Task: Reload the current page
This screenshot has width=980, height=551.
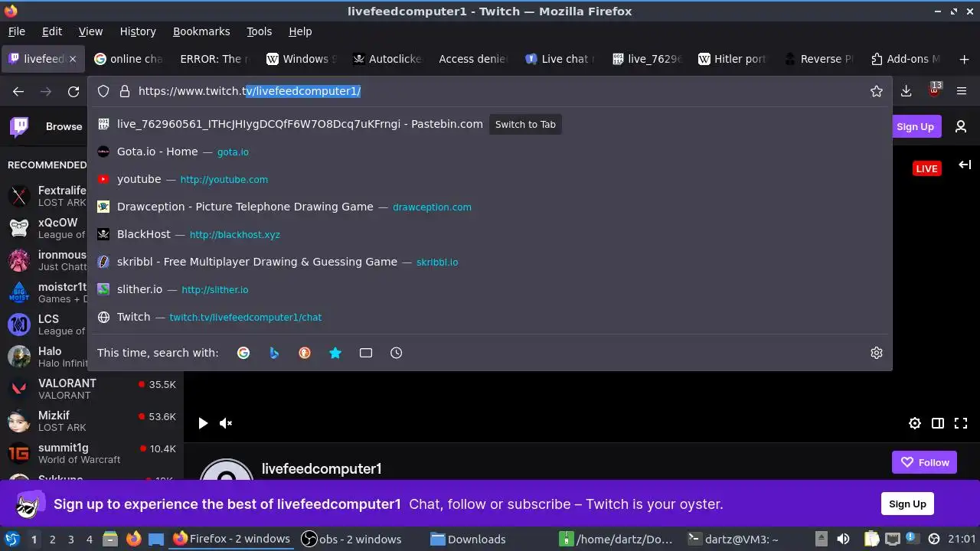Action: point(73,91)
